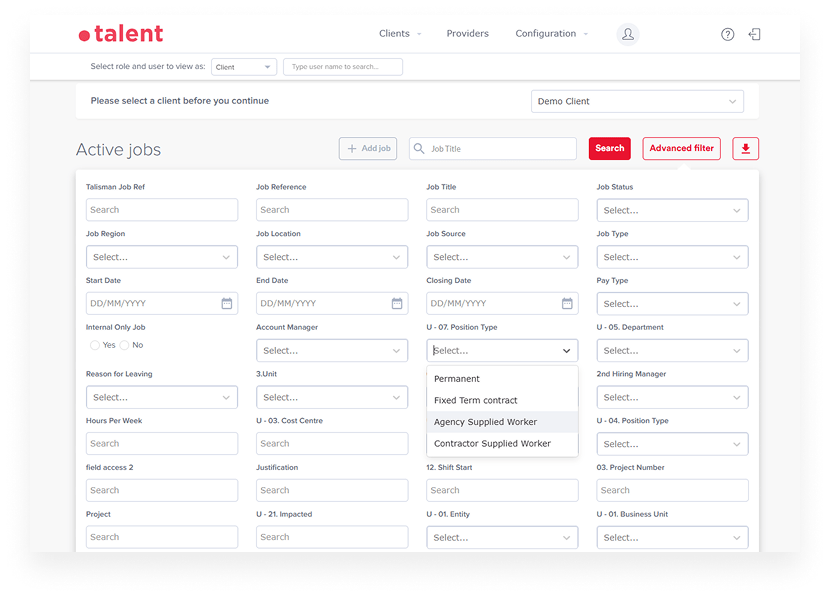Open the Providers menu item
Image resolution: width=830 pixels, height=597 pixels.
point(468,34)
